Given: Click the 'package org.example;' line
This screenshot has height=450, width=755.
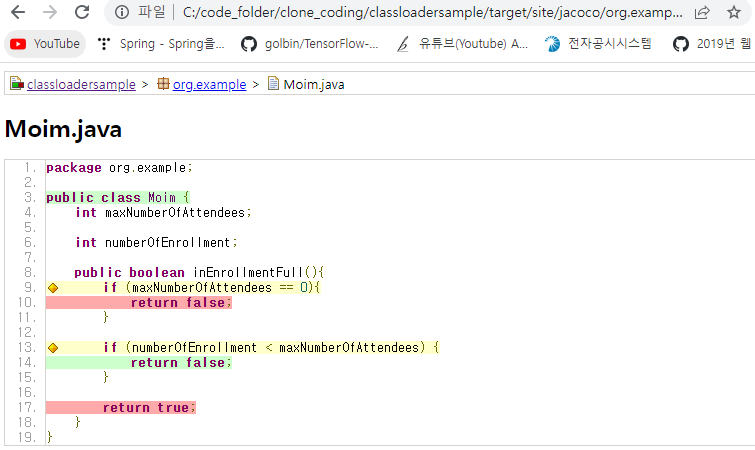Looking at the screenshot, I should (119, 167).
